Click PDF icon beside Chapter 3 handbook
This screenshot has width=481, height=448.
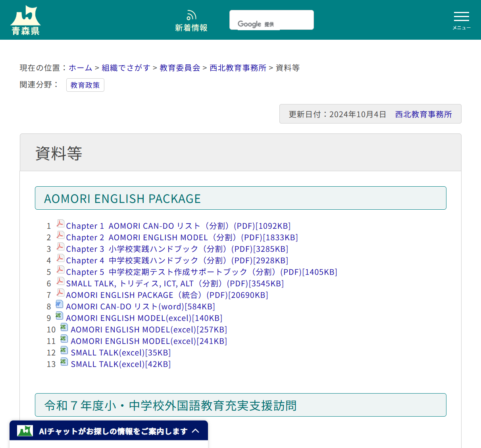[x=60, y=247]
